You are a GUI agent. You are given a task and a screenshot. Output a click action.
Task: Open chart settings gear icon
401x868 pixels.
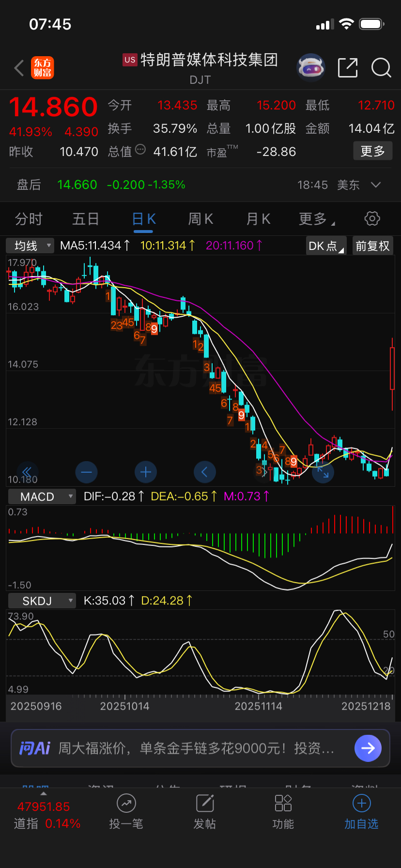372,218
